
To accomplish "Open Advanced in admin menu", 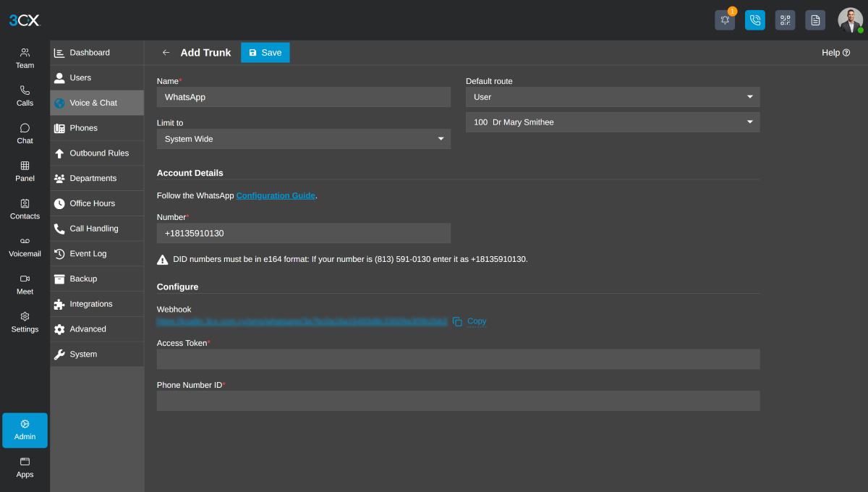I will click(97, 329).
